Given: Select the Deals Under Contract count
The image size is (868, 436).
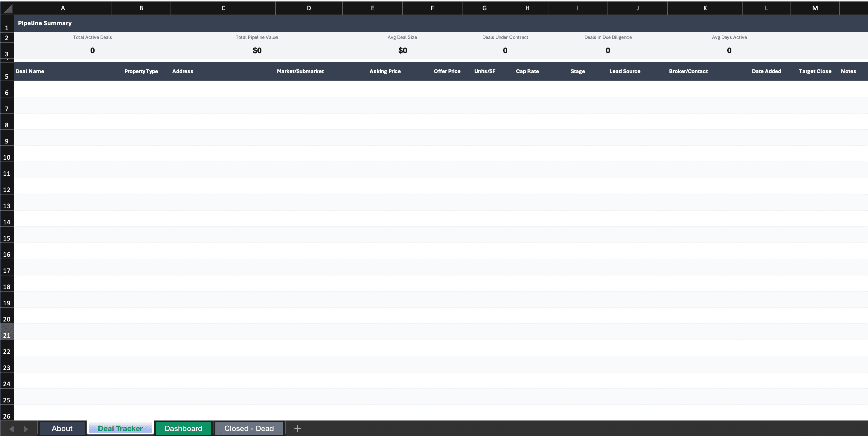Looking at the screenshot, I should 505,50.
